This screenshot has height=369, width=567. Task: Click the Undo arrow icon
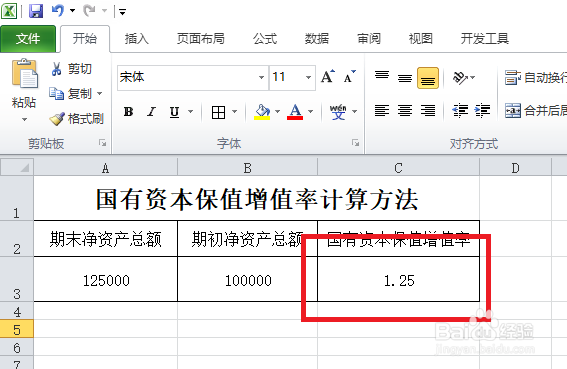58,10
